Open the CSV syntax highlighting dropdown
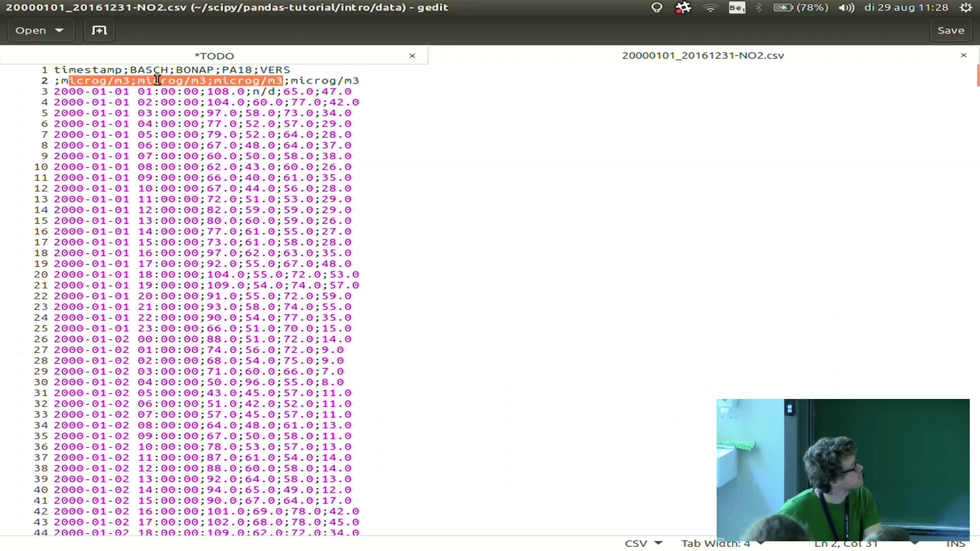 (643, 543)
